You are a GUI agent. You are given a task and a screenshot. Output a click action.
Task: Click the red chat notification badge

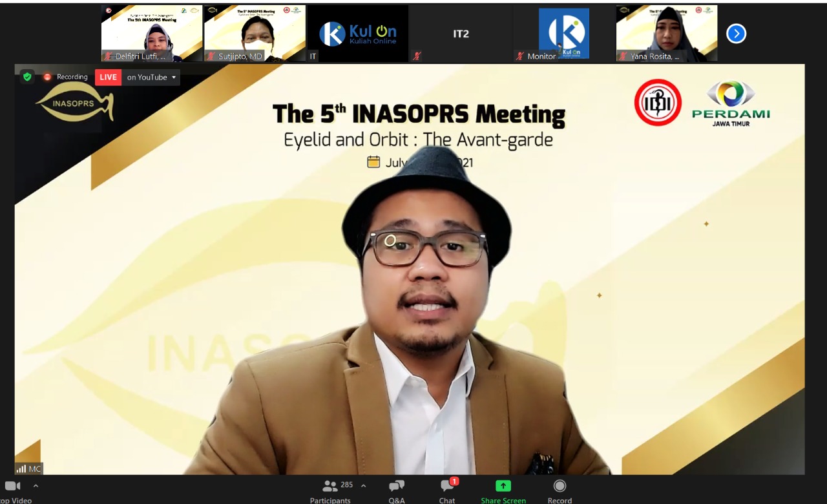454,481
